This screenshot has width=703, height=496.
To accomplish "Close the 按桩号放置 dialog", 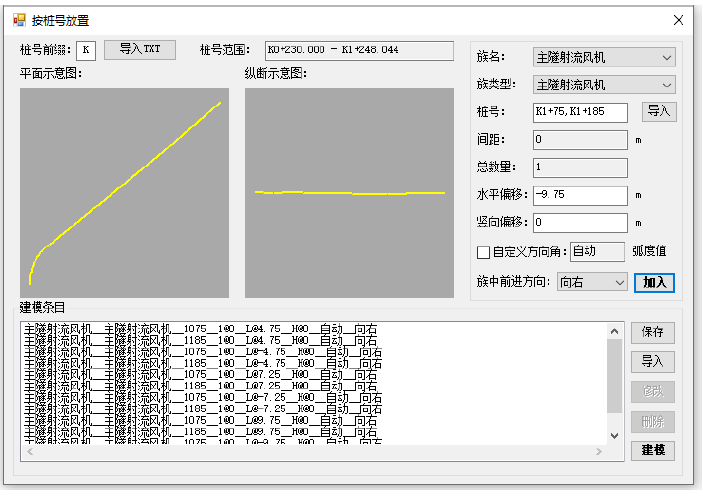I will pos(678,20).
